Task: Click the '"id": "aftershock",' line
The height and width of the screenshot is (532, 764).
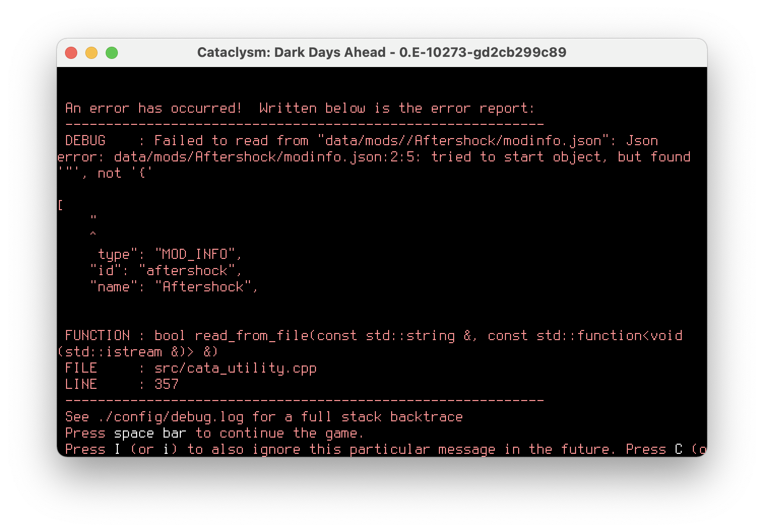Action: [x=166, y=271]
